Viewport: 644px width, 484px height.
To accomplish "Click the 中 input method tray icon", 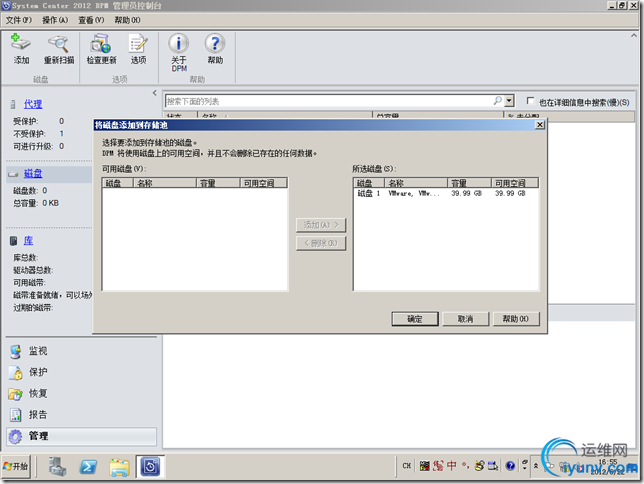I will pos(452,465).
